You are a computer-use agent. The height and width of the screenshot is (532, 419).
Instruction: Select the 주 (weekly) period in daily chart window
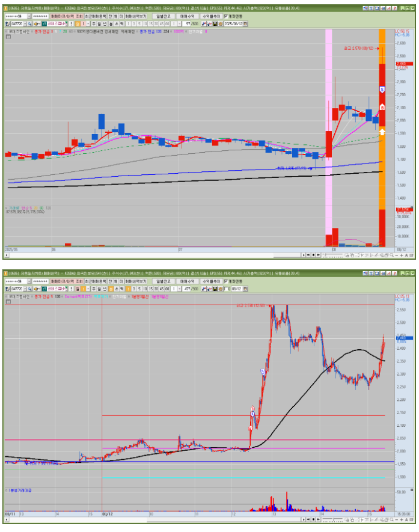pos(94,24)
